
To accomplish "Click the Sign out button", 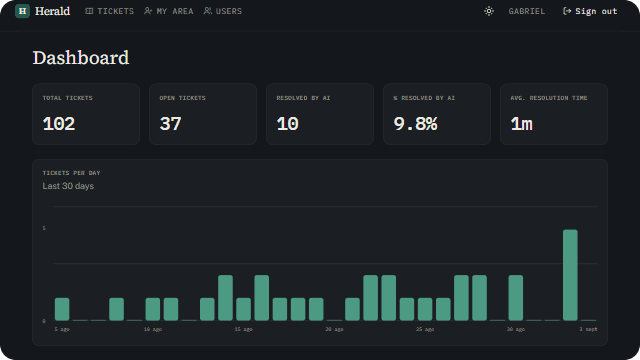I will [590, 11].
